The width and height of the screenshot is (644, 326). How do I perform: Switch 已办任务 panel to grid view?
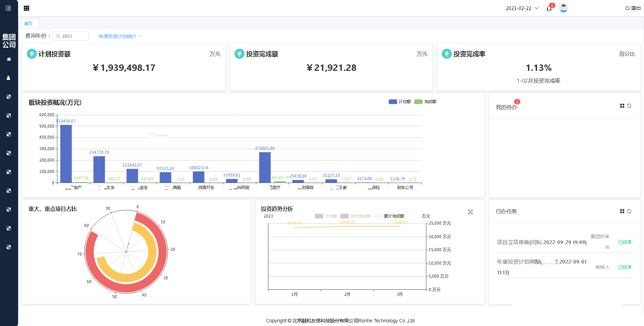pyautogui.click(x=622, y=211)
